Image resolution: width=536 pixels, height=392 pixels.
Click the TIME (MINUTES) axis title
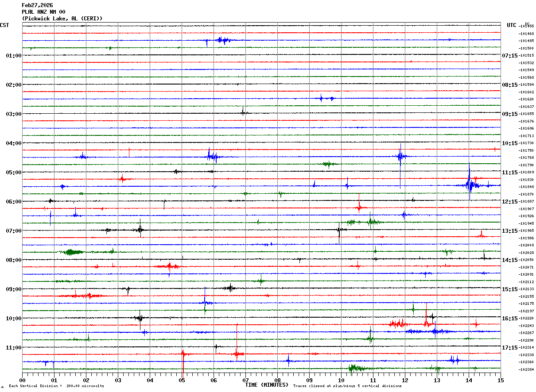[x=267, y=385]
